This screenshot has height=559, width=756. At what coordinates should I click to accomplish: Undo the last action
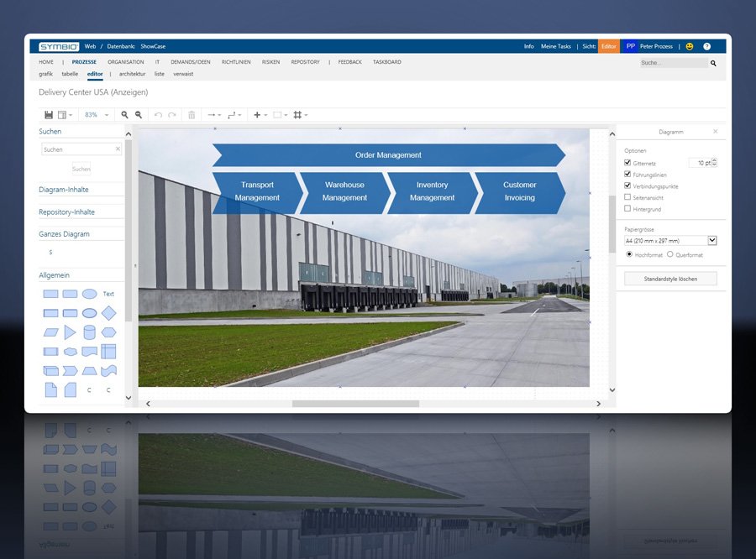point(158,115)
